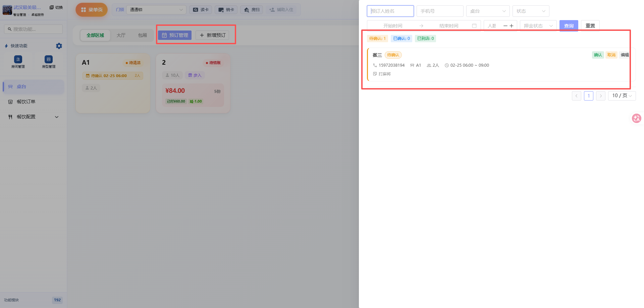Switch to the 大厅 area tab
644x308 pixels.
[121, 35]
